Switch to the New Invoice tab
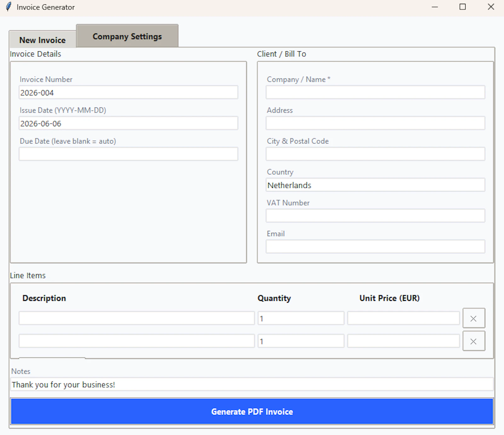 tap(43, 40)
